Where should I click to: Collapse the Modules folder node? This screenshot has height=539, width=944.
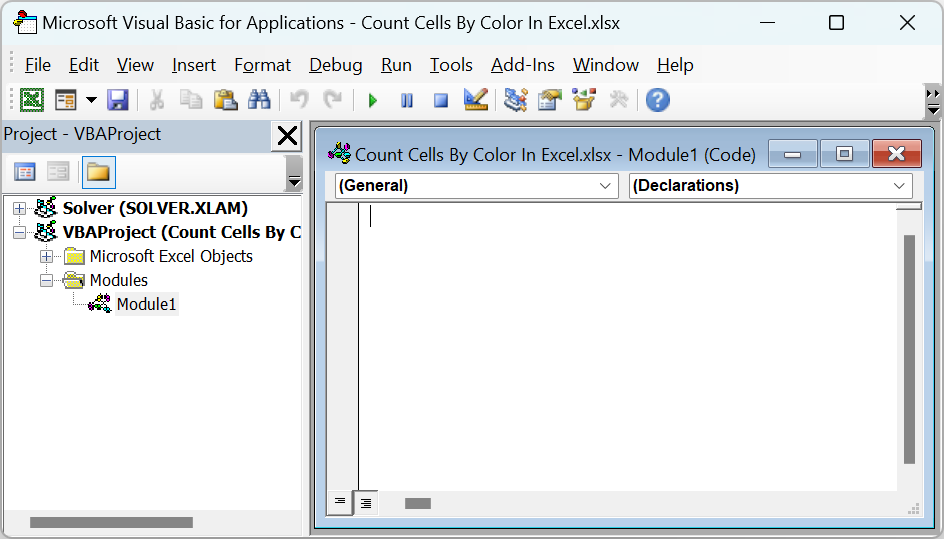pos(46,281)
